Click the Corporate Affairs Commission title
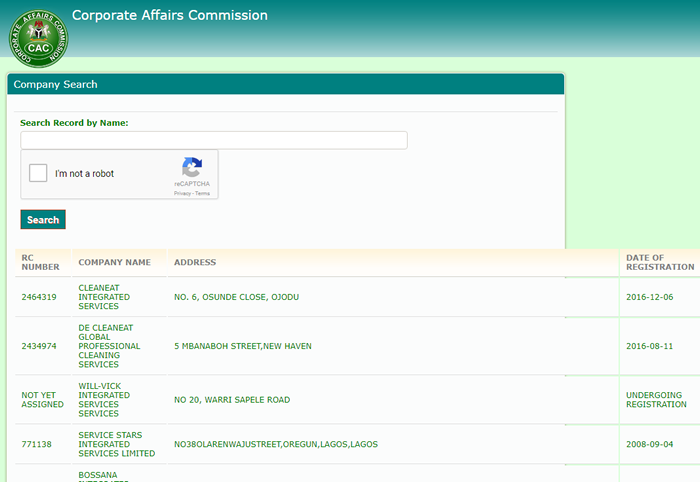The image size is (700, 482). coord(170,15)
